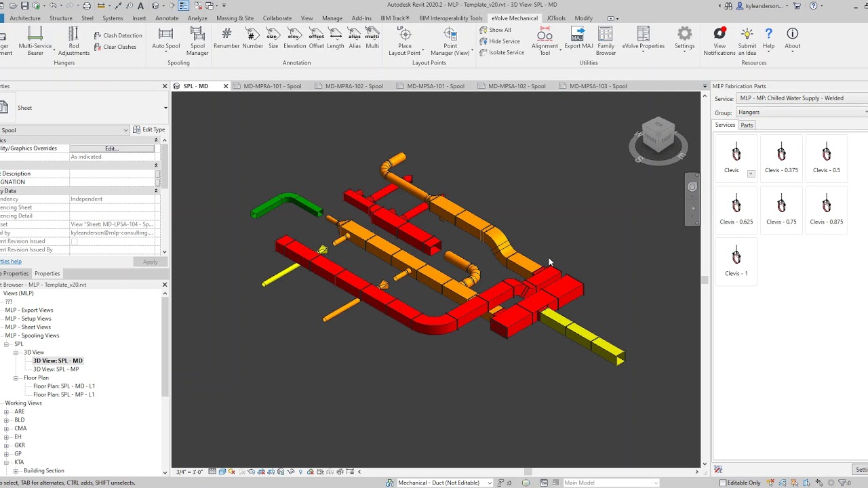Select Clevis - 0.875 hanger part
The width and height of the screenshot is (868, 488).
click(826, 209)
